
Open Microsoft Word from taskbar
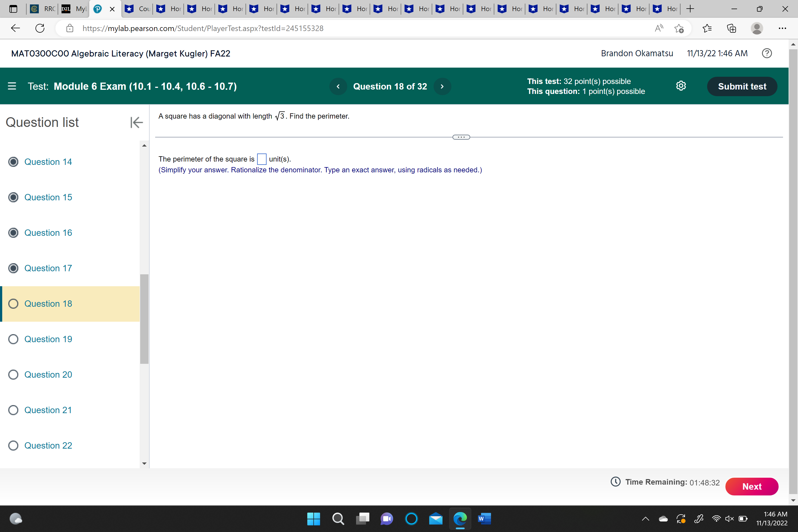(x=484, y=518)
